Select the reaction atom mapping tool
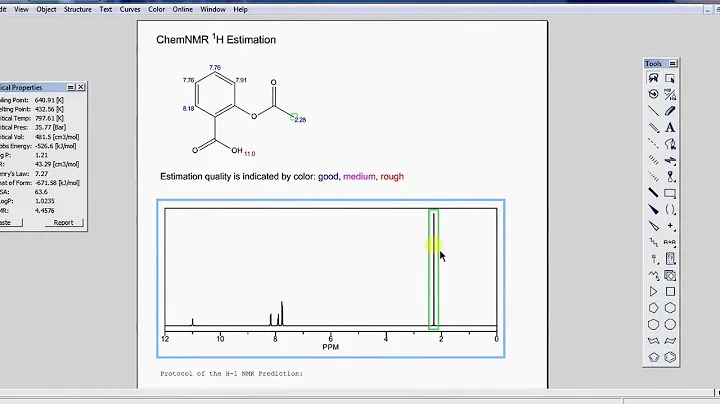This screenshot has width=720, height=404. click(x=670, y=242)
